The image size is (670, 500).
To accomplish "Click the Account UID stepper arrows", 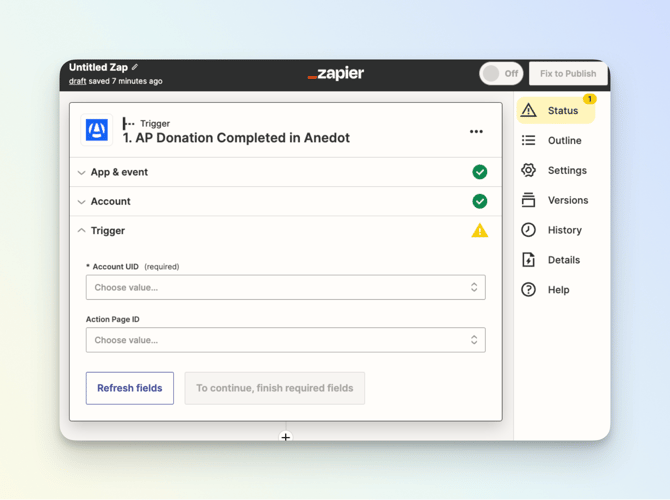I will [474, 287].
